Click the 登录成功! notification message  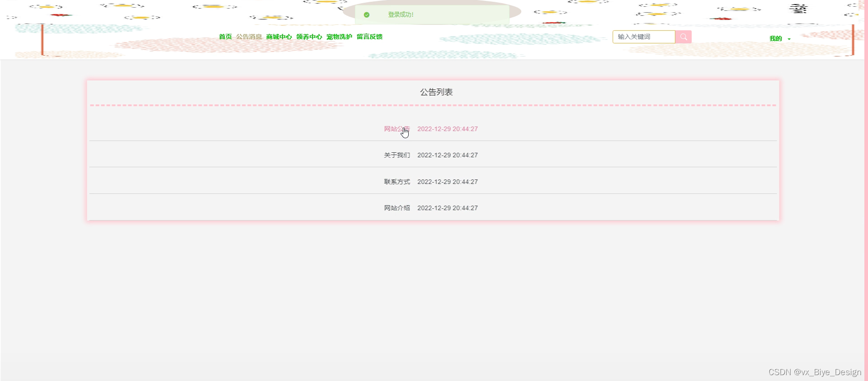pyautogui.click(x=401, y=15)
